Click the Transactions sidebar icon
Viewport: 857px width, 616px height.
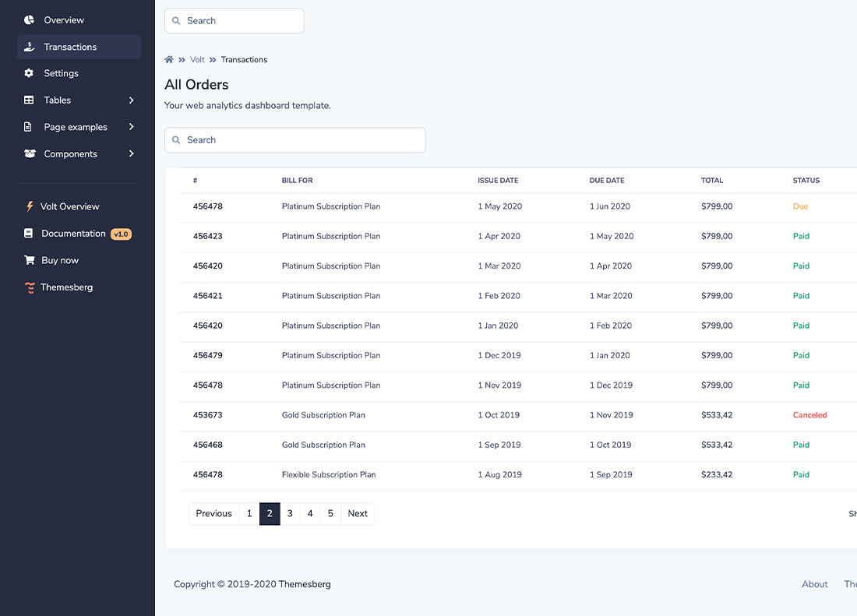tap(30, 47)
